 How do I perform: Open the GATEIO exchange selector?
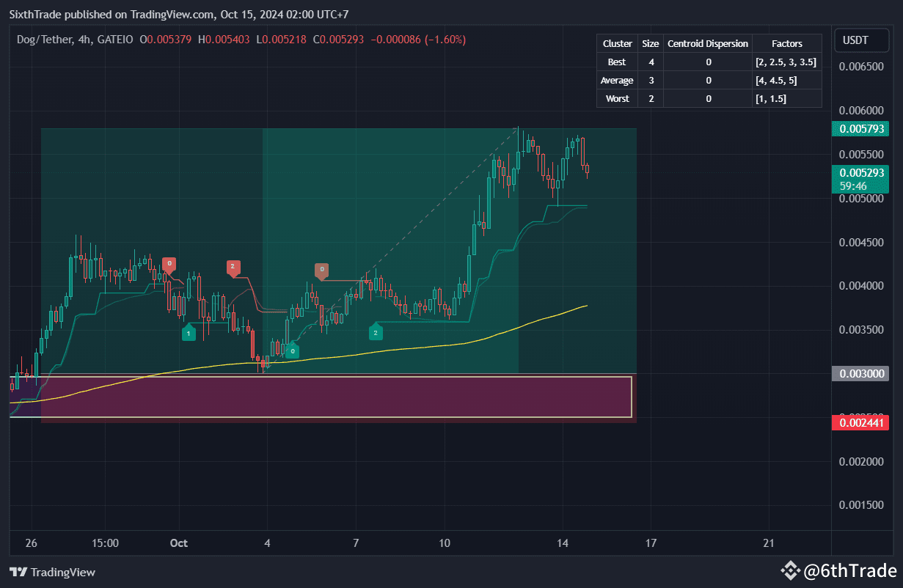click(x=117, y=40)
